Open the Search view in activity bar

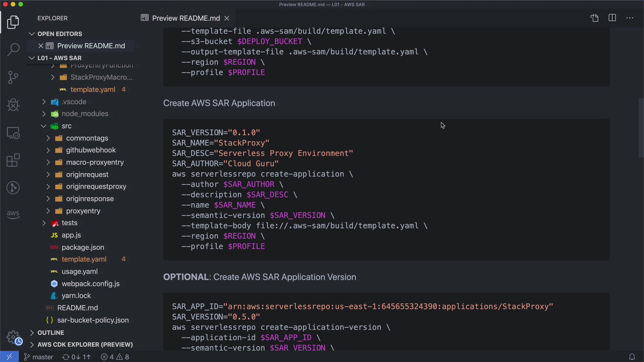coord(13,50)
